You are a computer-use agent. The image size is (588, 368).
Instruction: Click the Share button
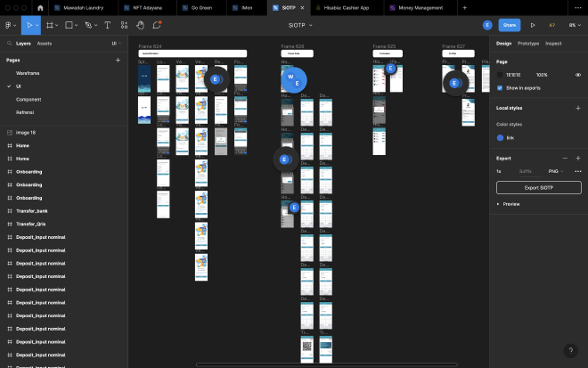510,25
